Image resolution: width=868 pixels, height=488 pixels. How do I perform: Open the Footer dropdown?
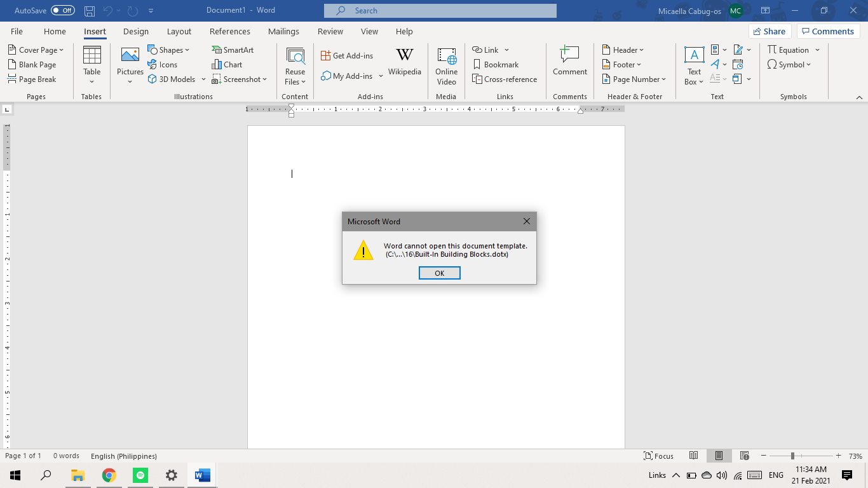click(621, 64)
